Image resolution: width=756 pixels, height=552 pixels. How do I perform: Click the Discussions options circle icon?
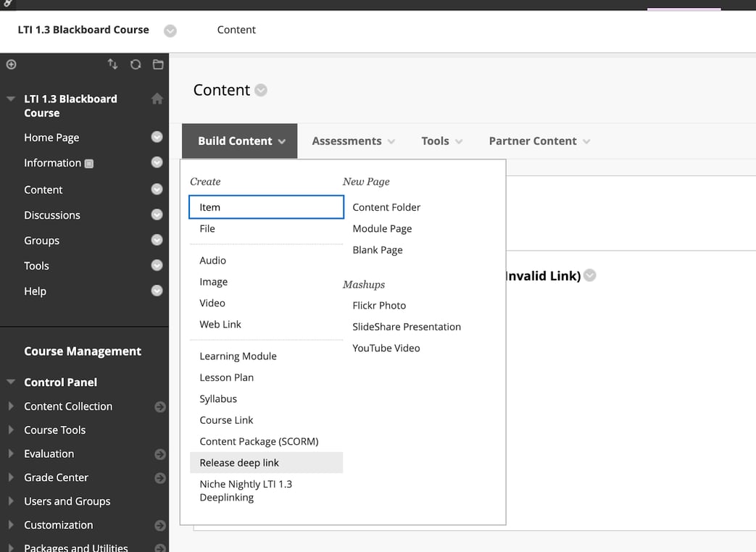[157, 214]
